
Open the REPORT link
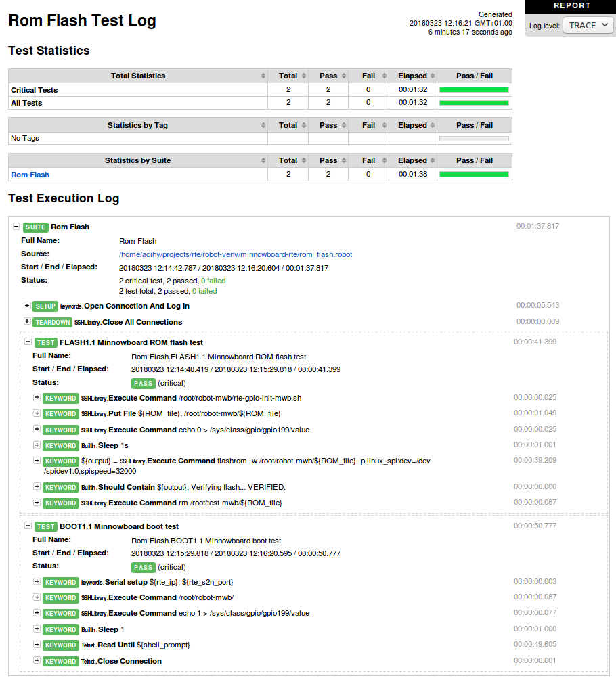coord(572,6)
